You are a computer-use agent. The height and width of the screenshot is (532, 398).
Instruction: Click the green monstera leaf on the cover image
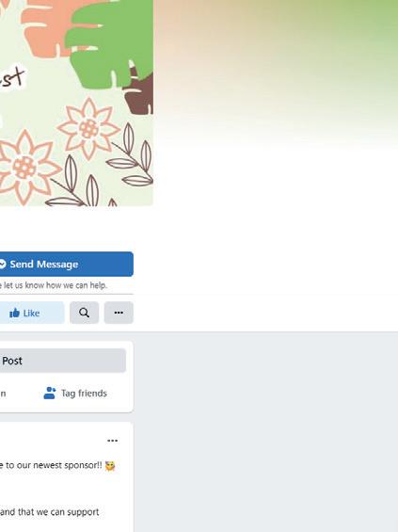[x=108, y=42]
